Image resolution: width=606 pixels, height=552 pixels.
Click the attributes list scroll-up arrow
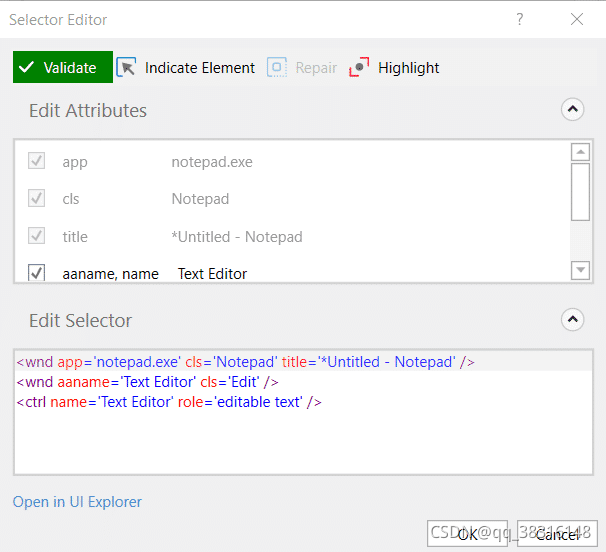click(x=580, y=152)
